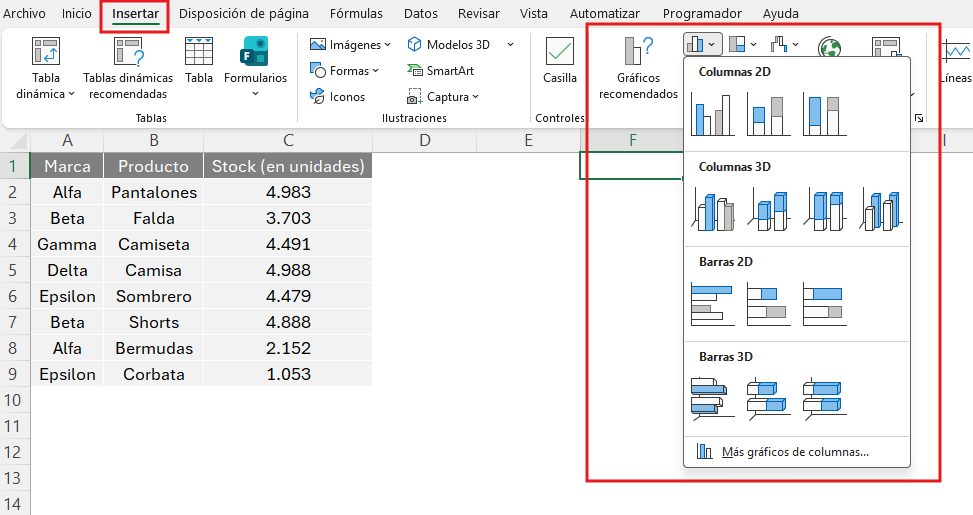
Task: Click Más gráficos de columnas link
Action: [x=797, y=452]
